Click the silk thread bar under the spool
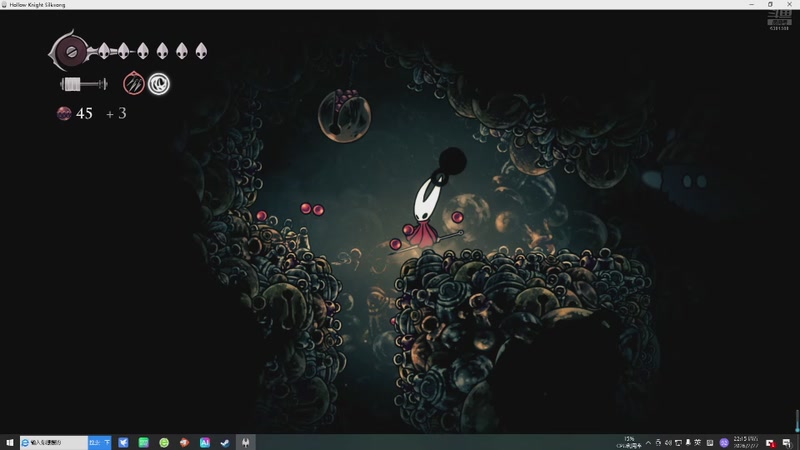This screenshot has width=800, height=450. 84,84
